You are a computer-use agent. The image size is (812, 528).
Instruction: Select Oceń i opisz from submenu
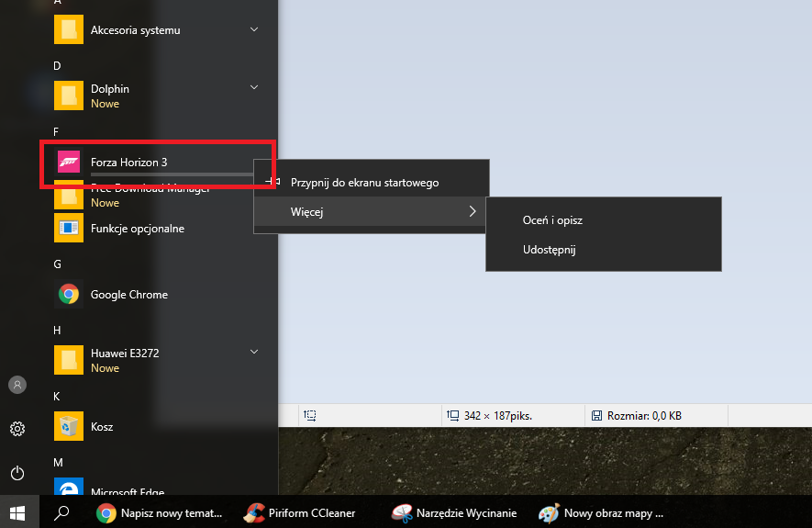pyautogui.click(x=604, y=220)
